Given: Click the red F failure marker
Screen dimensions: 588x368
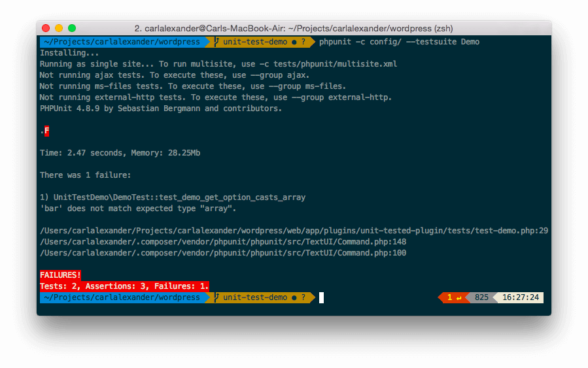Looking at the screenshot, I should (46, 131).
